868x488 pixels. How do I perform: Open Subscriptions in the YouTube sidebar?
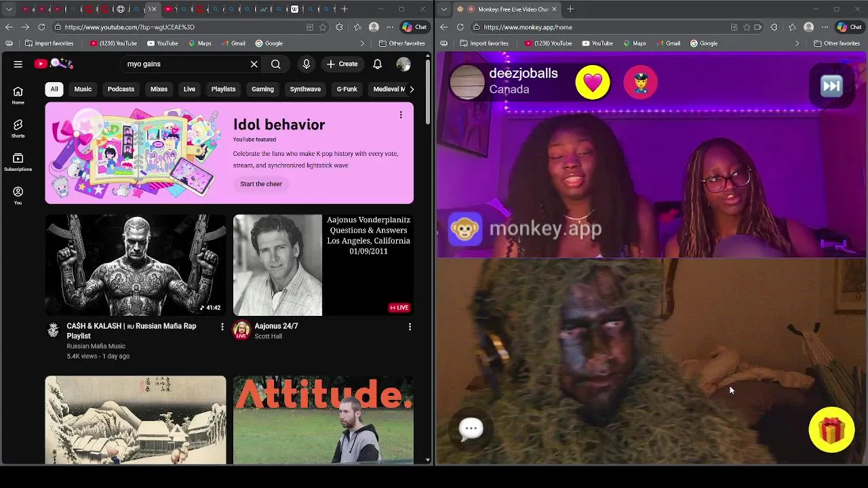coord(18,162)
